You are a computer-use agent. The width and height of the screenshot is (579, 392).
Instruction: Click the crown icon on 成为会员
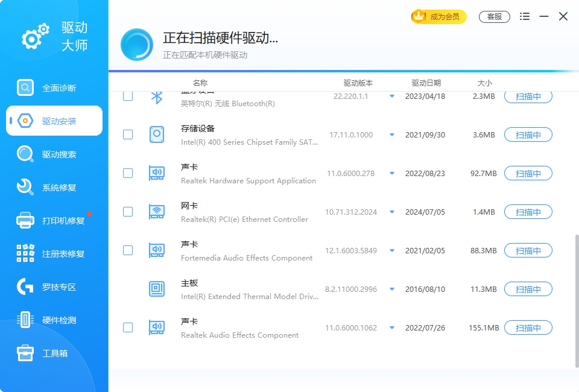click(419, 16)
